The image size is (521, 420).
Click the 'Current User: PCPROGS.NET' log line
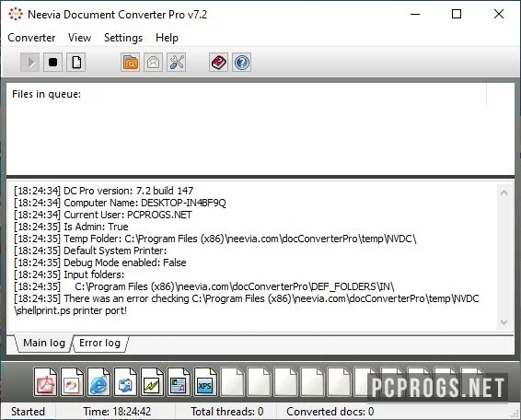coord(103,215)
